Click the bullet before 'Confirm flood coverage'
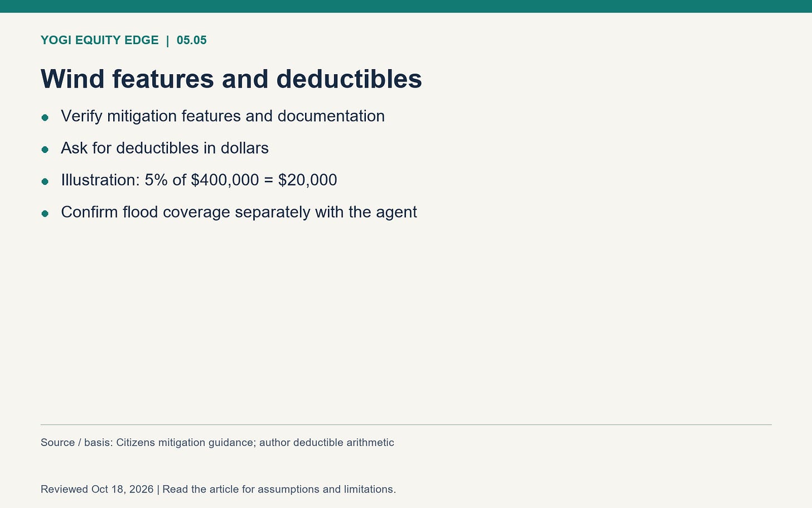Viewport: 812px width, 508px height. coord(45,213)
